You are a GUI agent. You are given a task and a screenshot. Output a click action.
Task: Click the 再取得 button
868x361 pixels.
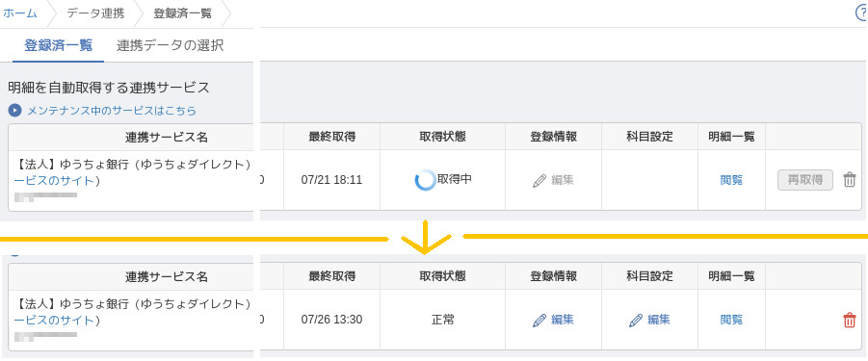804,180
